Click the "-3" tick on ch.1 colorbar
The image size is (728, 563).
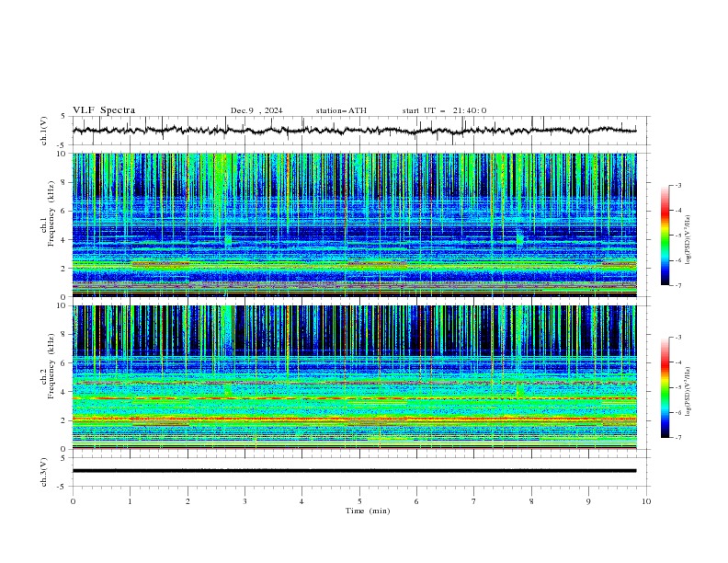point(678,185)
